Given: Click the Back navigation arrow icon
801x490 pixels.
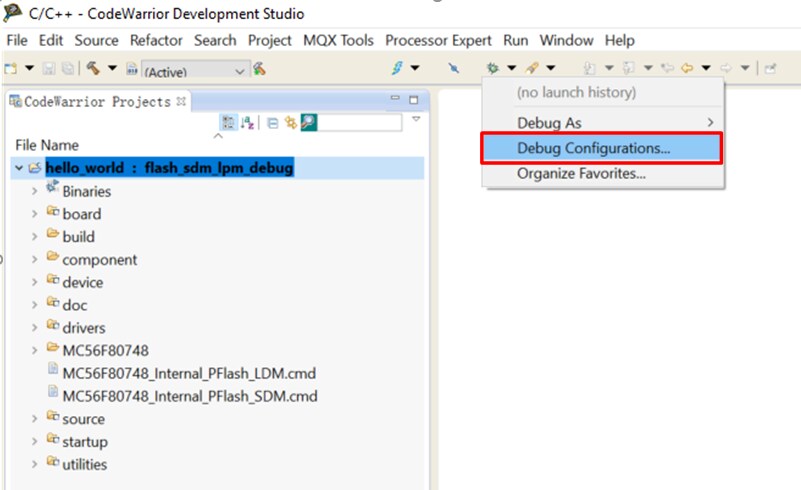Looking at the screenshot, I should click(x=686, y=68).
